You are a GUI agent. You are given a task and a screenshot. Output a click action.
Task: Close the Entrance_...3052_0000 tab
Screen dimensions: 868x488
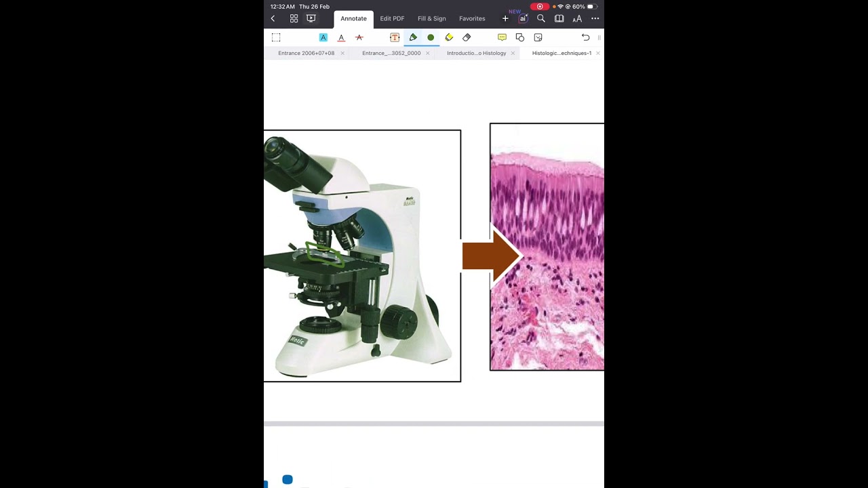[x=428, y=53]
